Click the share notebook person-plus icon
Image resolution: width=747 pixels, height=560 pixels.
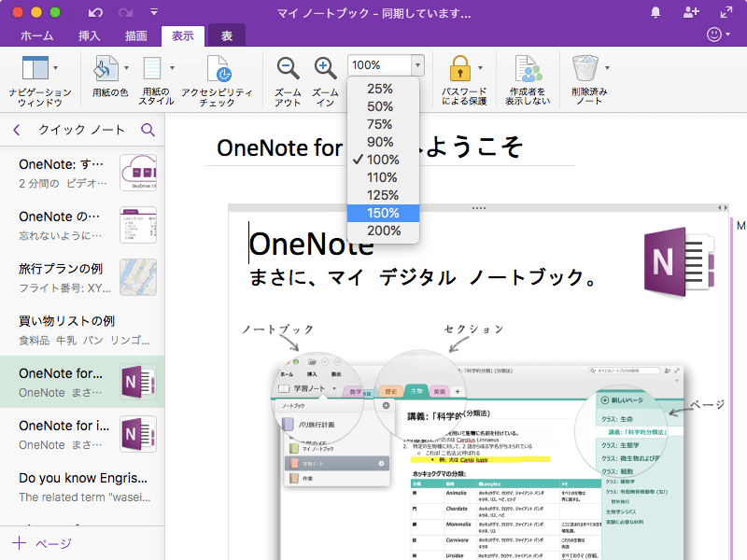coord(691,12)
